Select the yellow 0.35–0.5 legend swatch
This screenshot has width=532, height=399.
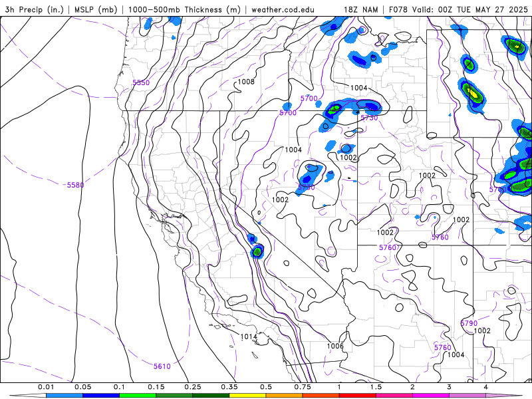pos(247,396)
